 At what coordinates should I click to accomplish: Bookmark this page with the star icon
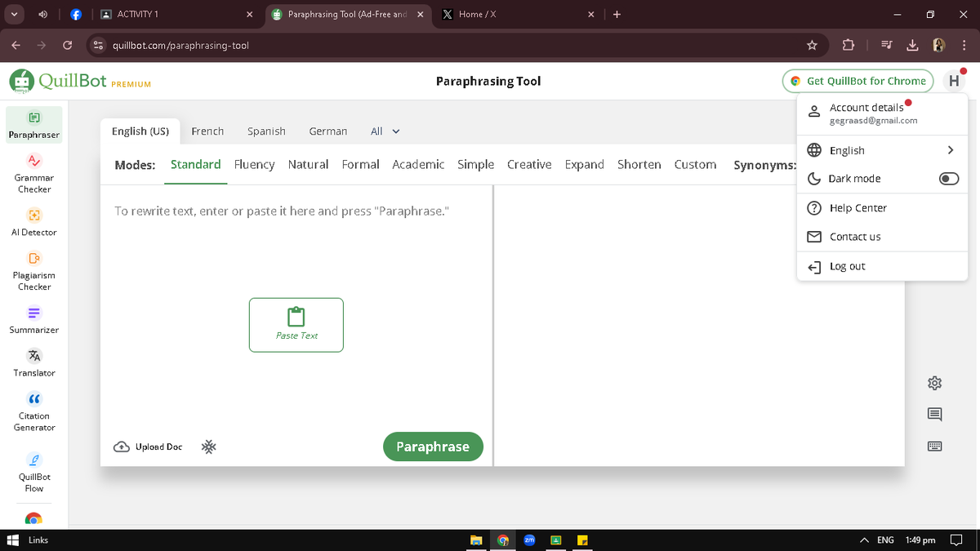coord(812,45)
